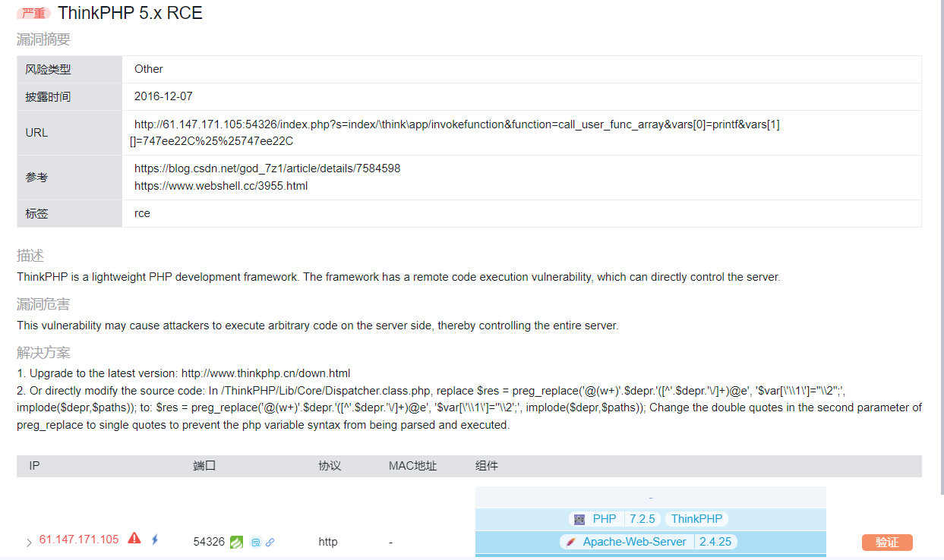Viewport: 944px width, 560px height.
Task: Click the green leaf icon beside port 54326
Action: coord(237,542)
